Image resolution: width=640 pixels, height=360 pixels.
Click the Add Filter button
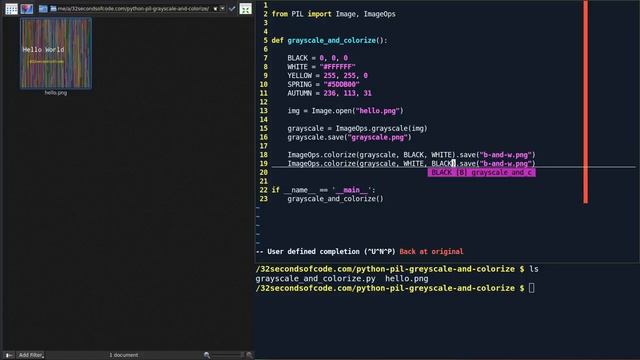coord(31,355)
